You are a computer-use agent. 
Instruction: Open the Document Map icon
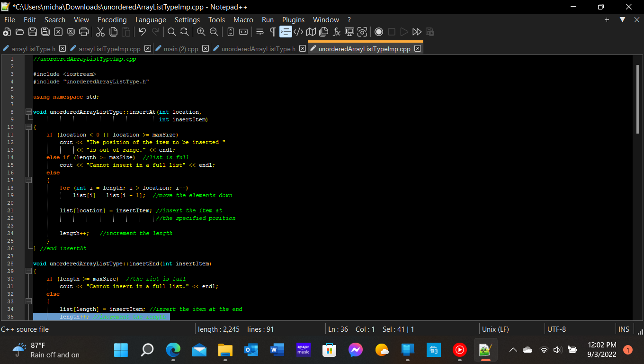point(310,32)
